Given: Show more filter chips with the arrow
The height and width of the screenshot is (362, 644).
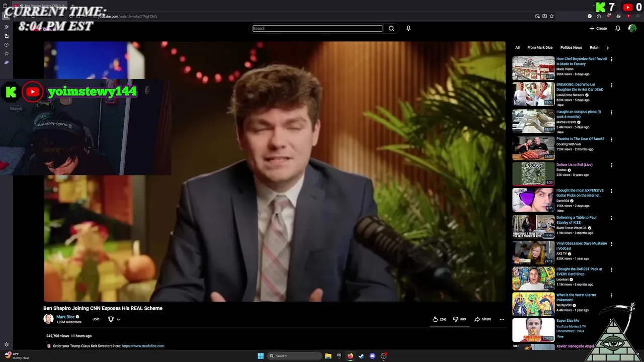Looking at the screenshot, I should 607,48.
